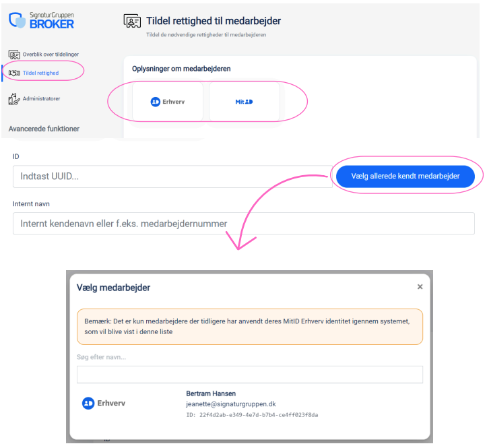The image size is (487, 448).
Task: Click the ID card icon beside page title
Action: (x=132, y=21)
